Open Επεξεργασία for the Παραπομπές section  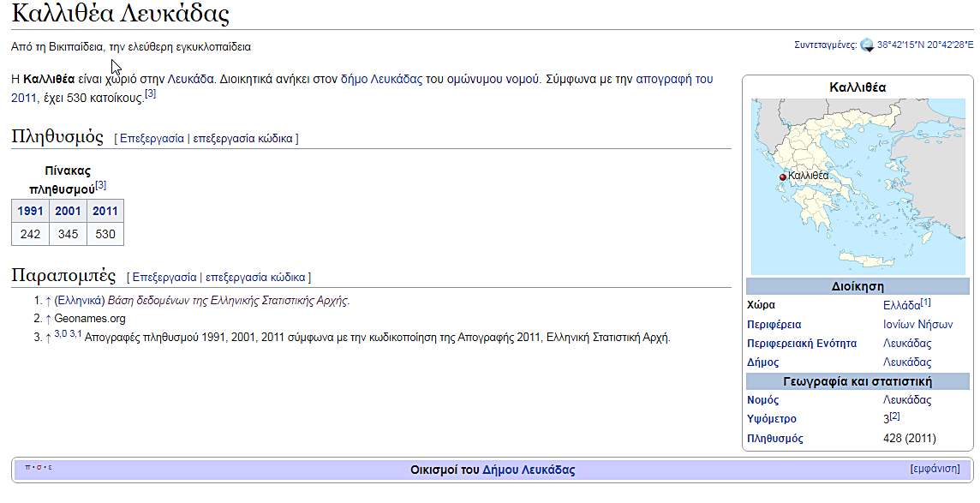164,277
